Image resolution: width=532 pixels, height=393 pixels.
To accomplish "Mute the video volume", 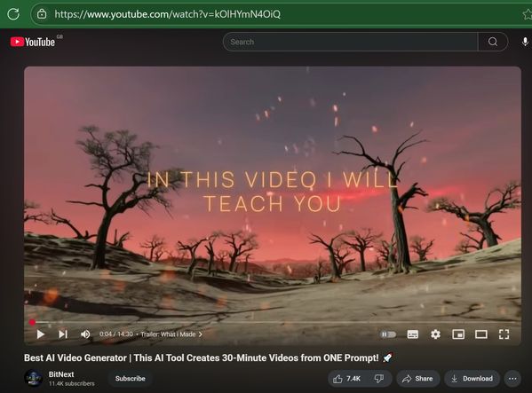I will coord(85,334).
